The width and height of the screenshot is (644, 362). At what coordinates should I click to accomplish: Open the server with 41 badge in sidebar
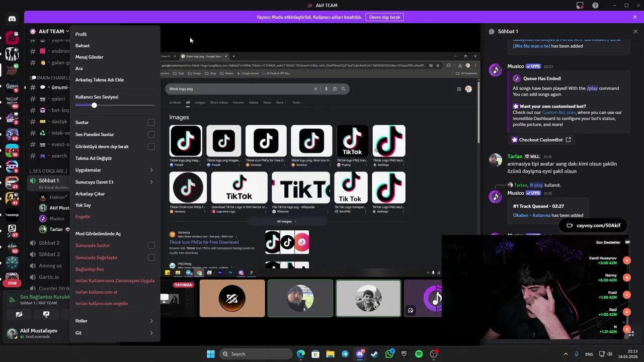click(12, 198)
